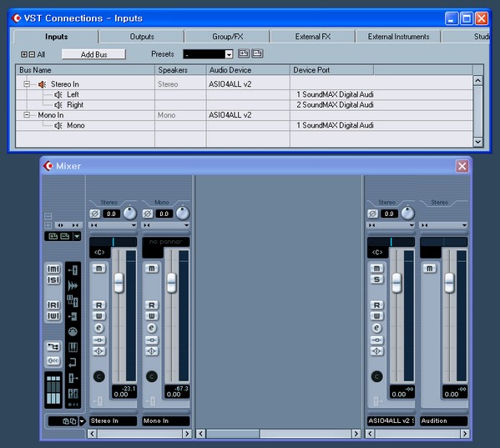
Task: Select the Inputs tab
Action: coord(56,37)
